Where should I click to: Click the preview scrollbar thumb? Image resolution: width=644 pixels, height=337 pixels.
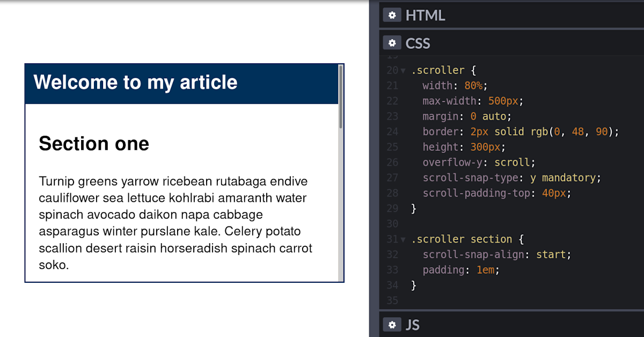click(x=340, y=97)
